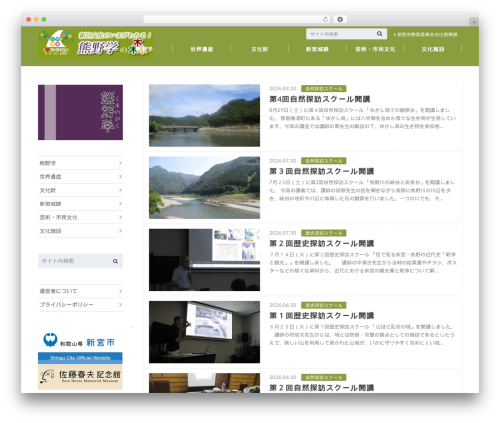Open article 第2回歴史探訪スクール開講
The height and width of the screenshot is (423, 500).
(322, 243)
